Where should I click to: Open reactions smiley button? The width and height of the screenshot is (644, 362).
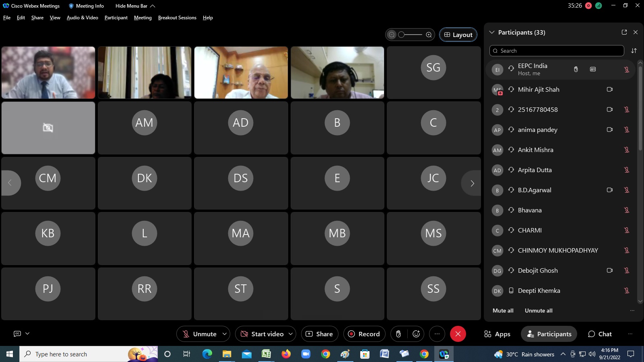coord(416,334)
